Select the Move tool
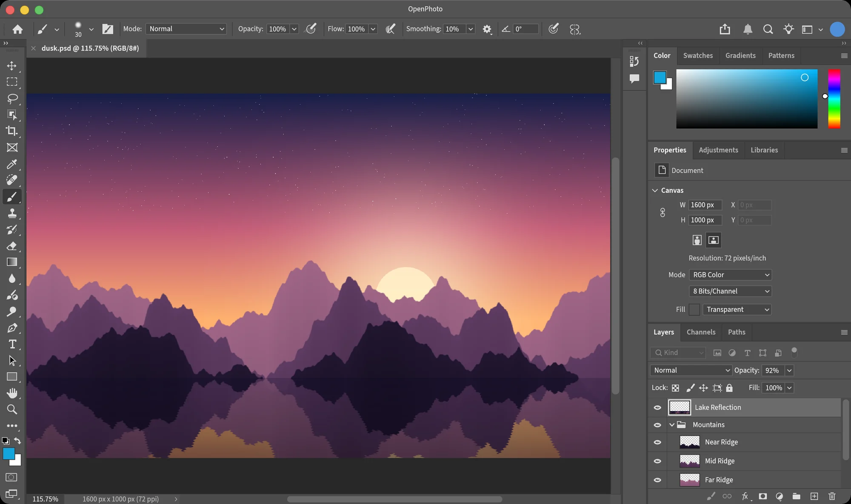 pyautogui.click(x=12, y=65)
